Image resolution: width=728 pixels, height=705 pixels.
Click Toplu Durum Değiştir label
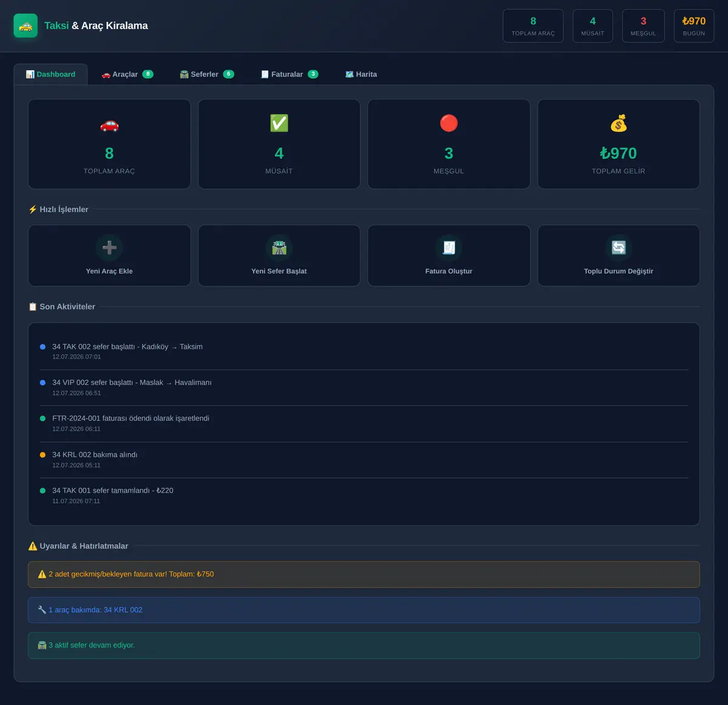619,271
